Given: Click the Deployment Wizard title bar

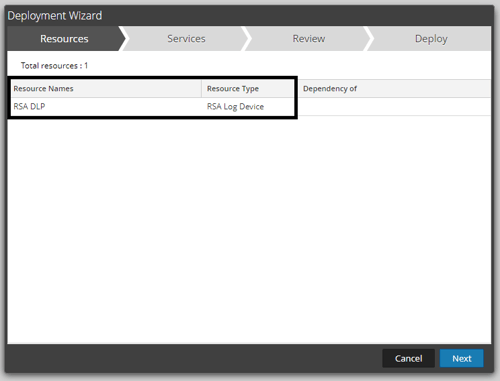Looking at the screenshot, I should click(x=249, y=16).
